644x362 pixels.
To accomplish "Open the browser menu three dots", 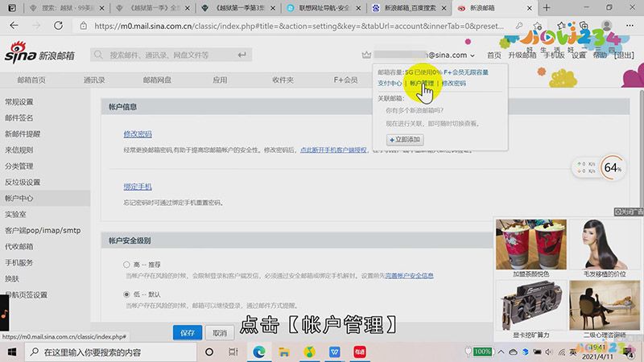I will 630,26.
